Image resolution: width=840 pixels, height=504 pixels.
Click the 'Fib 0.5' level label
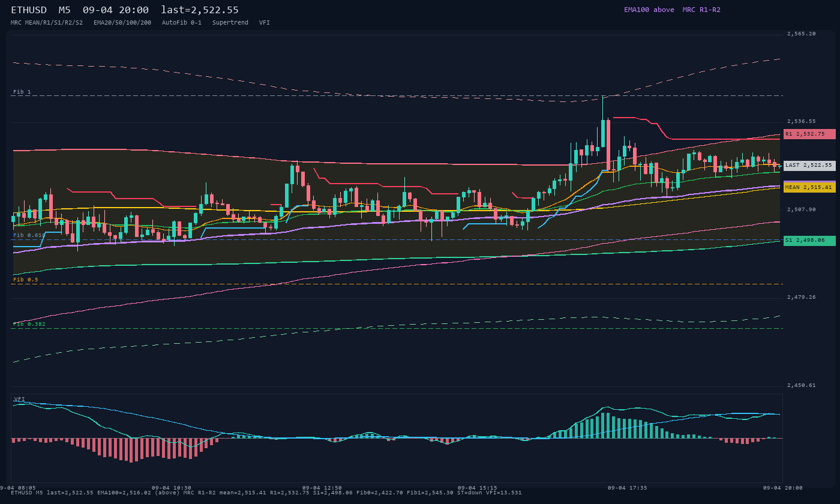click(26, 280)
